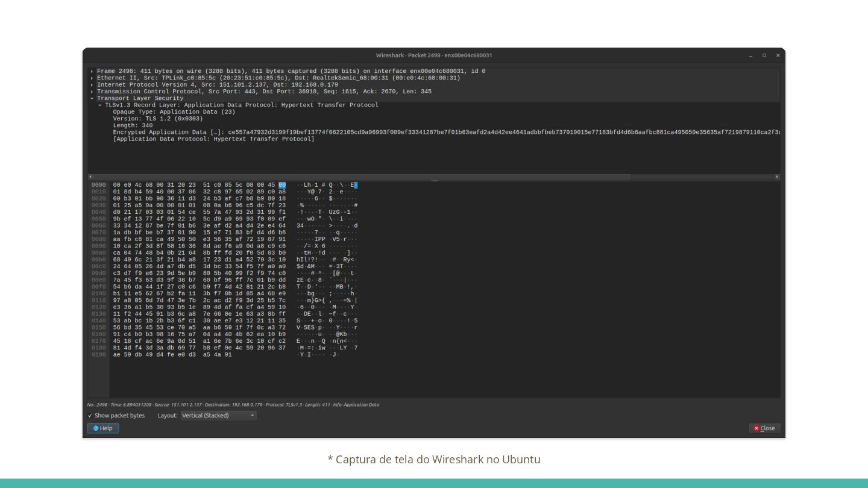This screenshot has height=488, width=868.
Task: Click offset 0010 in the hex dump
Action: click(98, 192)
